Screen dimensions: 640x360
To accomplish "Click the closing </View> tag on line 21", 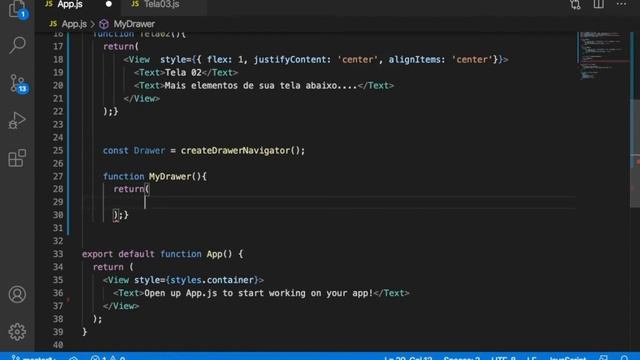I will (x=142, y=99).
